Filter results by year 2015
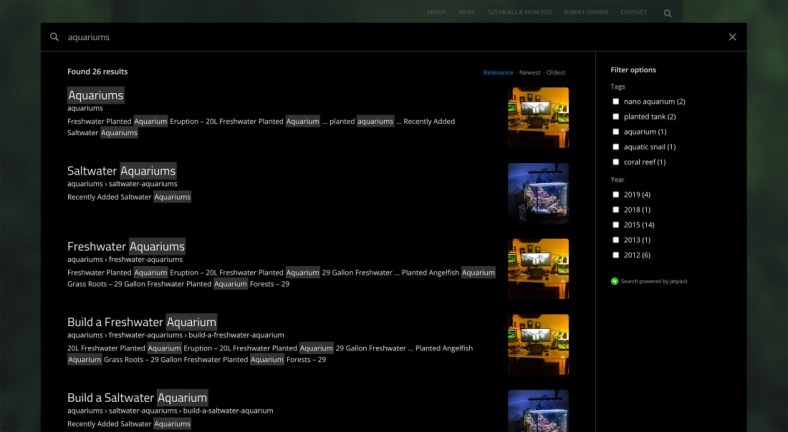The width and height of the screenshot is (788, 432). pos(616,225)
